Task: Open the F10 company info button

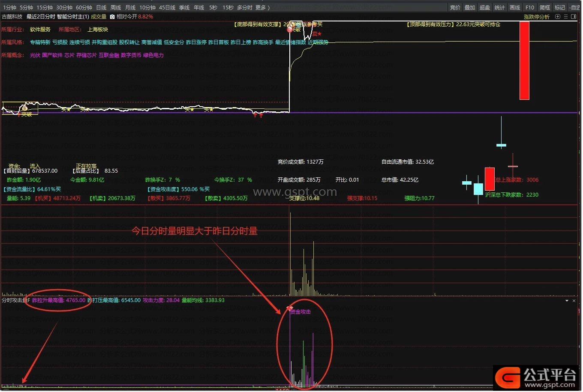Action: [x=530, y=8]
